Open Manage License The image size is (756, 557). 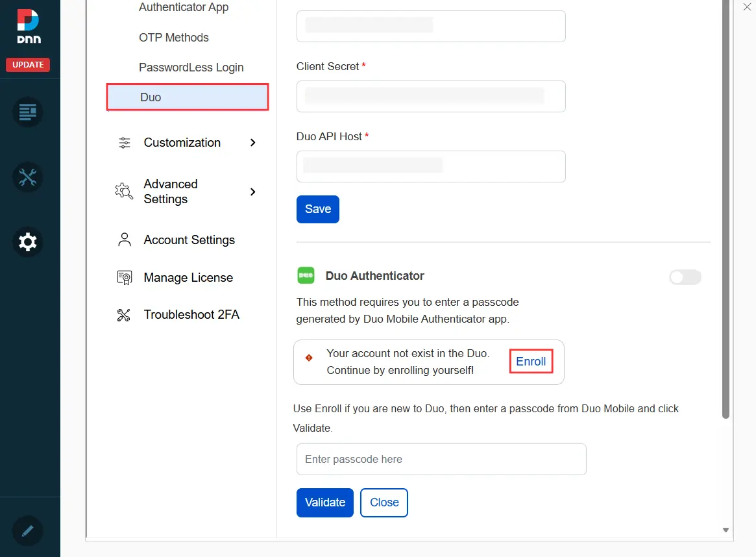(x=188, y=277)
